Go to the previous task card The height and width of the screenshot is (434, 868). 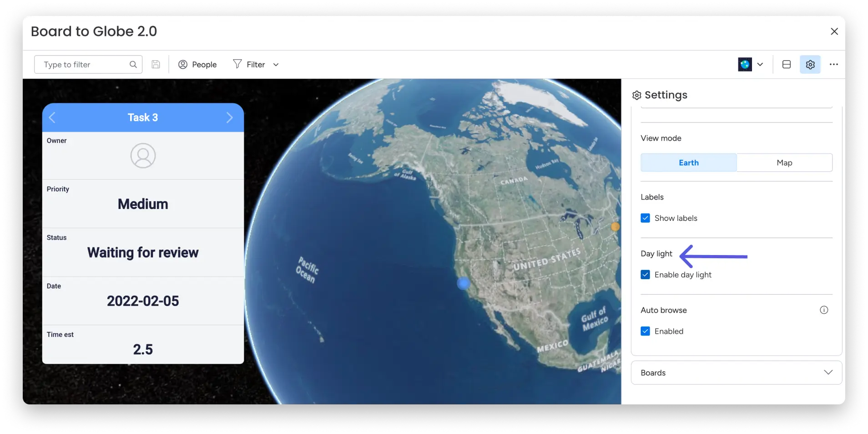[x=52, y=117]
